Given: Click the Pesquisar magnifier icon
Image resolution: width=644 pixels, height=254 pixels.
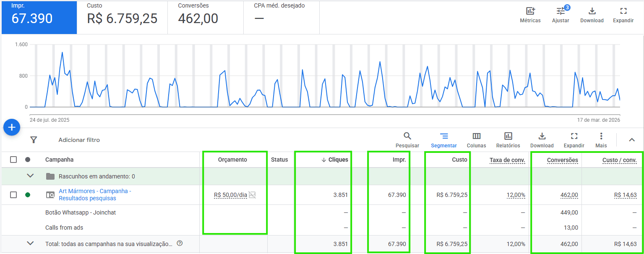Looking at the screenshot, I should pos(407,136).
